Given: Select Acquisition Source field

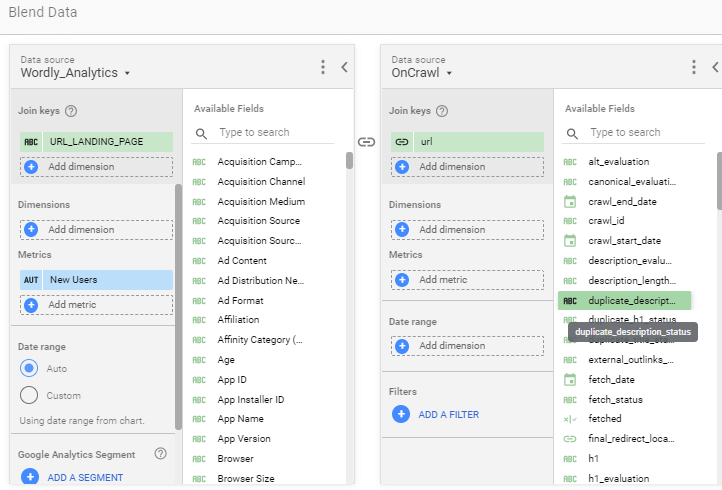Looking at the screenshot, I should point(258,221).
